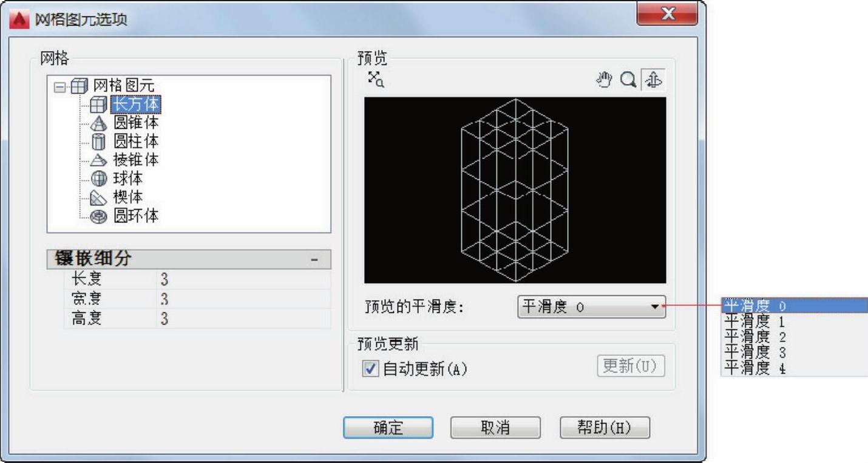Viewport: 868px width, 463px height.
Task: Choose 平滑度 4 from the list
Action: [795, 368]
